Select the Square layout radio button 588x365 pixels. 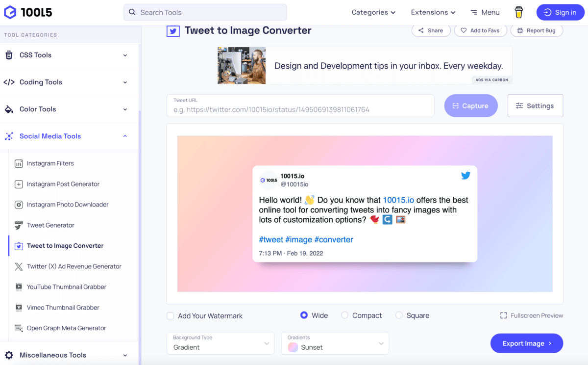[399, 315]
